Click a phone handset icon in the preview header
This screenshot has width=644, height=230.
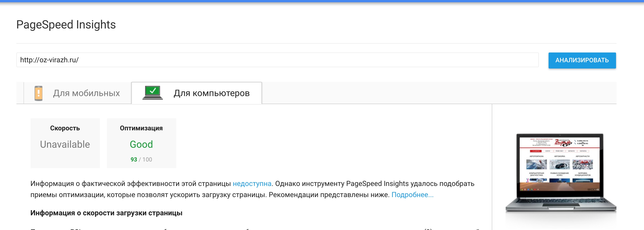tap(575, 141)
